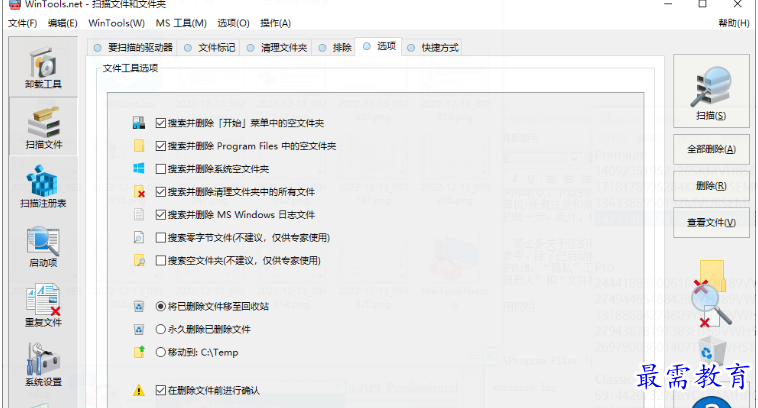Open the 启动项 startup manager
758x408 pixels.
[x=43, y=246]
